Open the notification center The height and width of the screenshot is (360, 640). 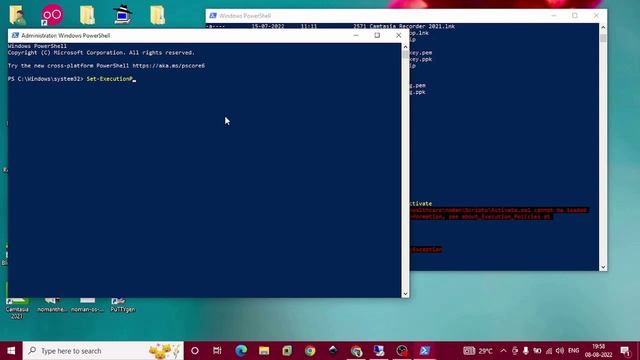(625, 351)
